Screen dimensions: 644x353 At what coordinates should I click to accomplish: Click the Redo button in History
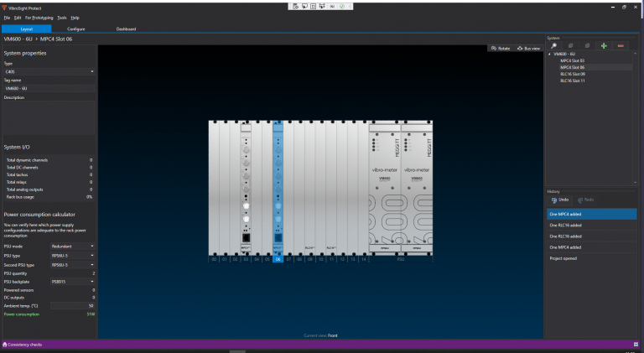(587, 200)
